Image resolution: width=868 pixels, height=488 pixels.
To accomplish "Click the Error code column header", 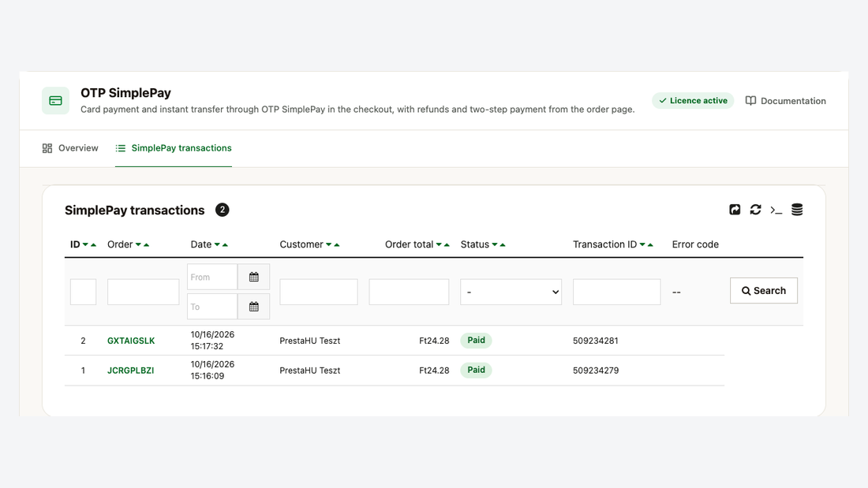I will [695, 244].
